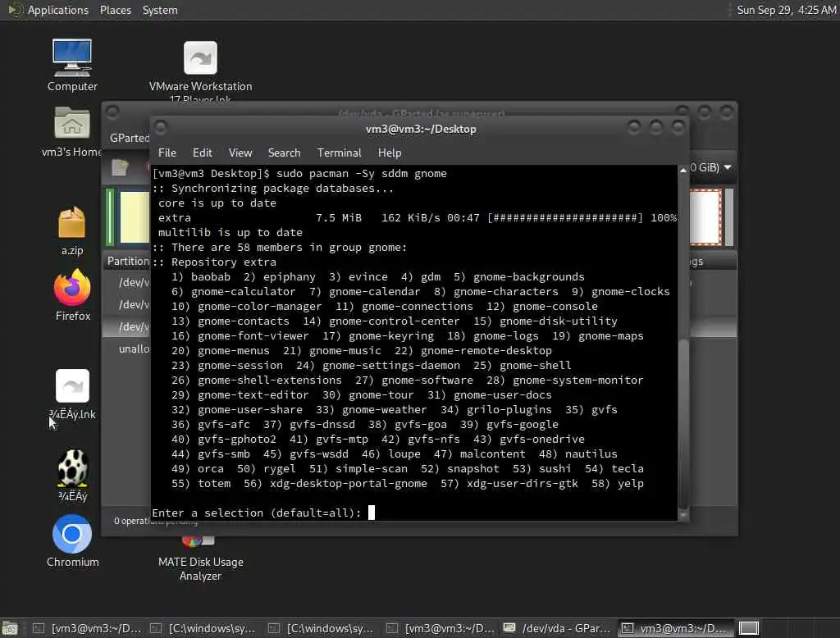Open MATE Disk Usage Analyzer shortcut
This screenshot has width=840, height=638.
click(200, 560)
